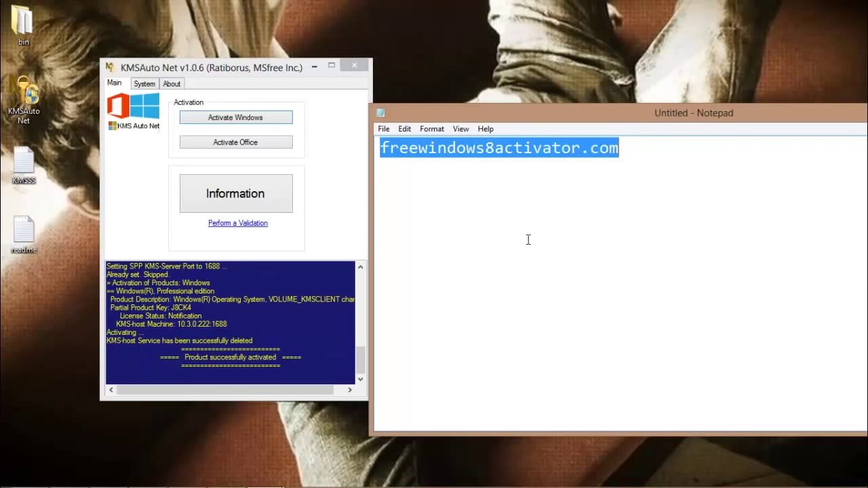Switch to the Main tab
868x488 pixels.
(x=114, y=83)
